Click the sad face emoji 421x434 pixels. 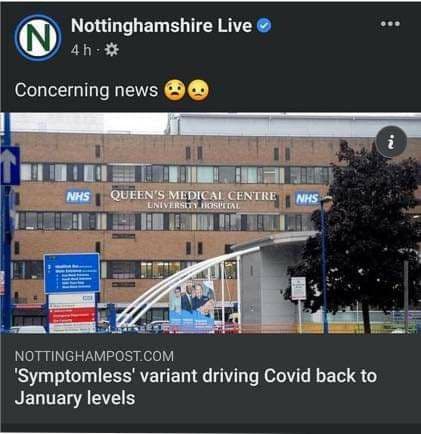coord(199,90)
